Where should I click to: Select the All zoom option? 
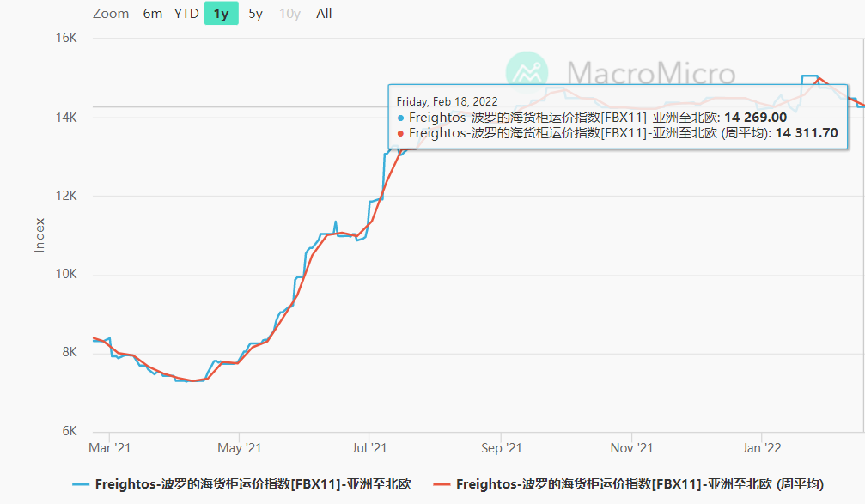click(324, 14)
